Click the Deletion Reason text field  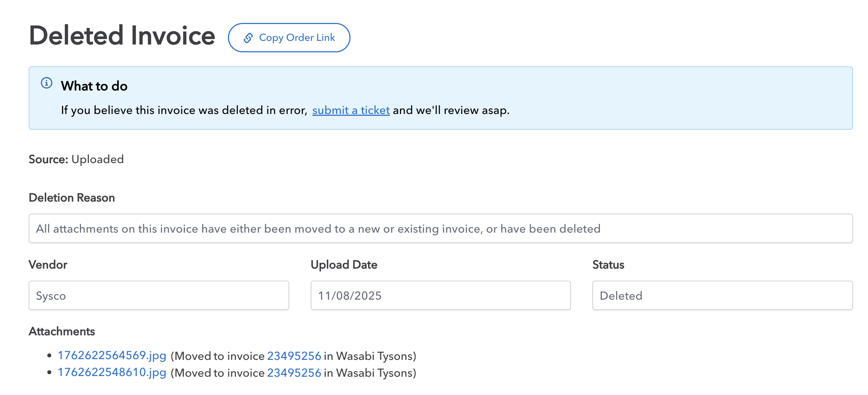pos(440,228)
